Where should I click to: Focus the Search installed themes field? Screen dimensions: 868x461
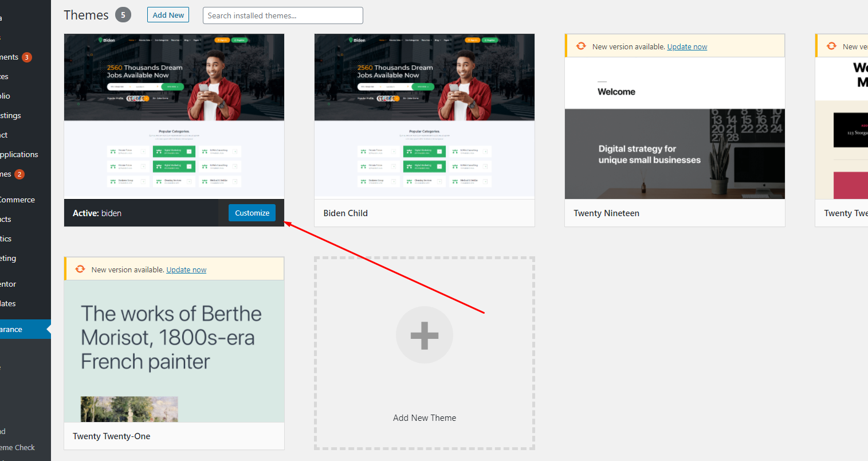pos(282,15)
